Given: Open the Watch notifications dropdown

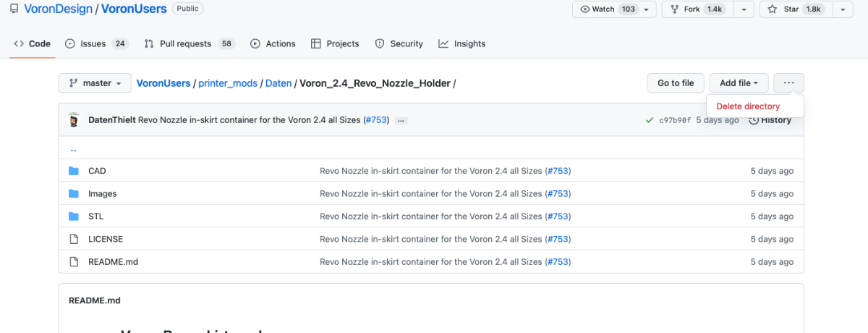Looking at the screenshot, I should point(615,9).
